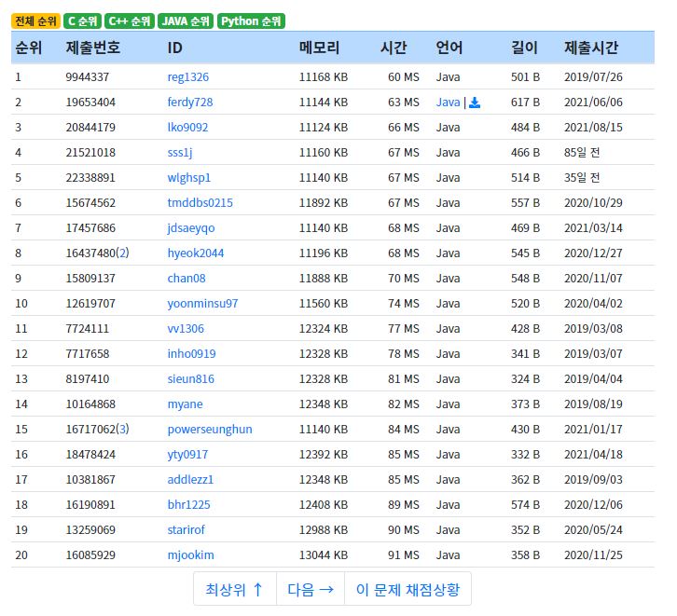Select submission number 9944337
Image resolution: width=677 pixels, height=616 pixels.
click(x=88, y=77)
